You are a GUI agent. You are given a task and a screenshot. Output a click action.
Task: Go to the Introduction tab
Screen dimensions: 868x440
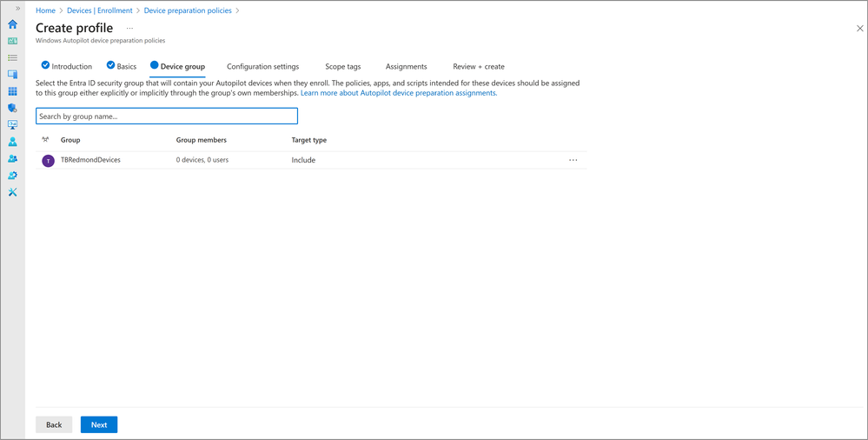(x=66, y=66)
